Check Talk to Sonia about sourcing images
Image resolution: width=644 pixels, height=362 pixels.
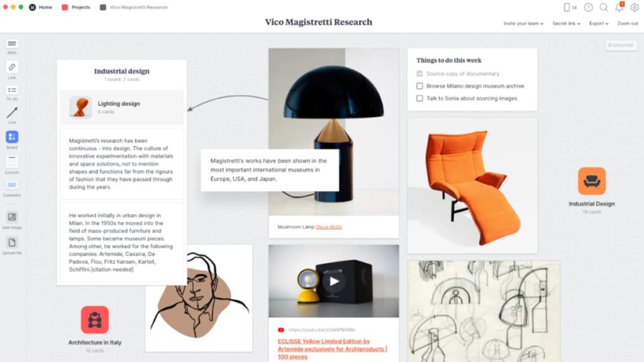(x=419, y=99)
